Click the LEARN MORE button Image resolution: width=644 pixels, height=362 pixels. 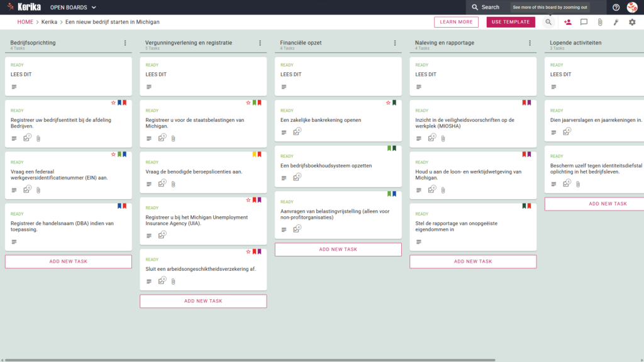456,22
